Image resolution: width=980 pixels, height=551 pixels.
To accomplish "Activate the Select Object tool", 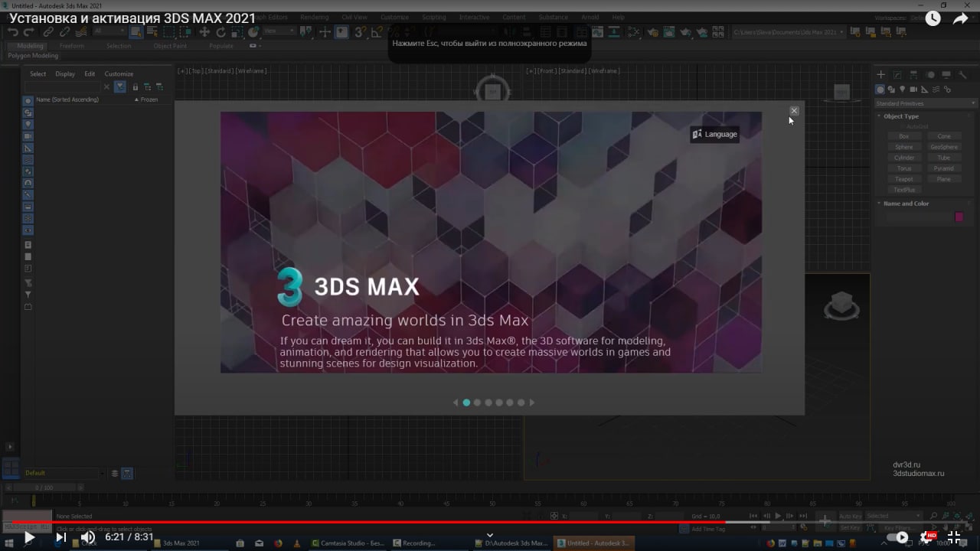I will (x=136, y=32).
